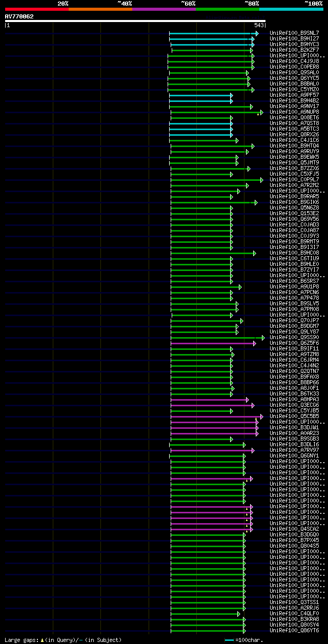The image size is (328, 644).
Task: Select UniRef100_B9SLV5 label
Action: 294,304
